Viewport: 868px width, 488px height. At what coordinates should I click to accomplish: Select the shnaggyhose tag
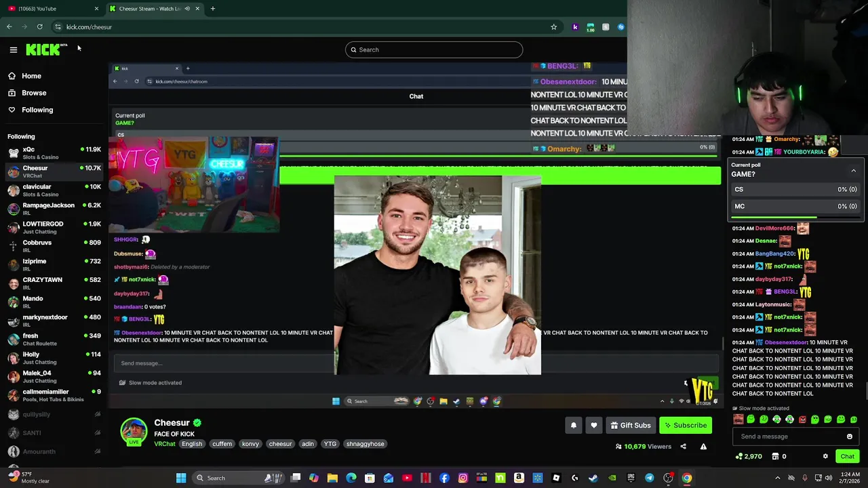[x=365, y=444]
